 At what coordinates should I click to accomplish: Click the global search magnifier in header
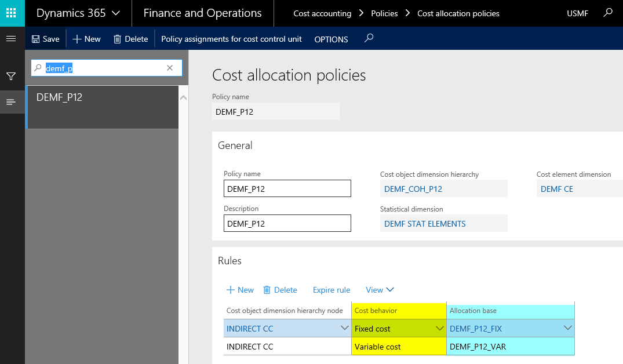coord(607,13)
